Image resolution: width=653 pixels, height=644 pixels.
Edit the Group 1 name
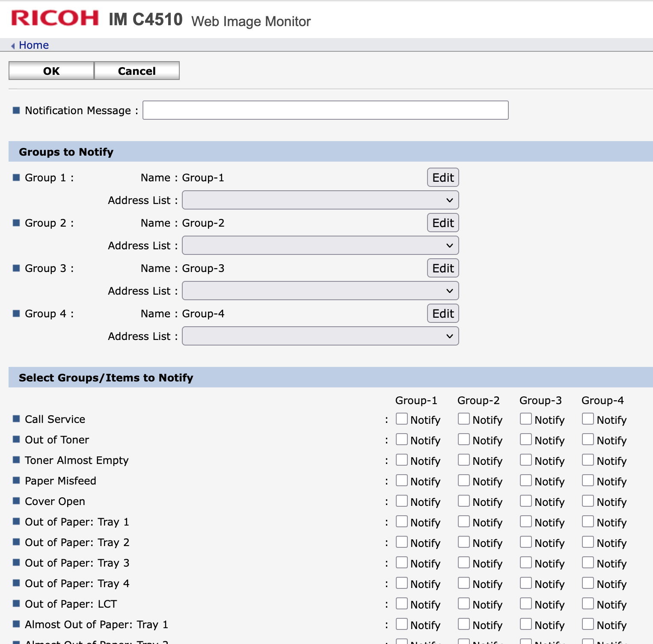coord(443,177)
